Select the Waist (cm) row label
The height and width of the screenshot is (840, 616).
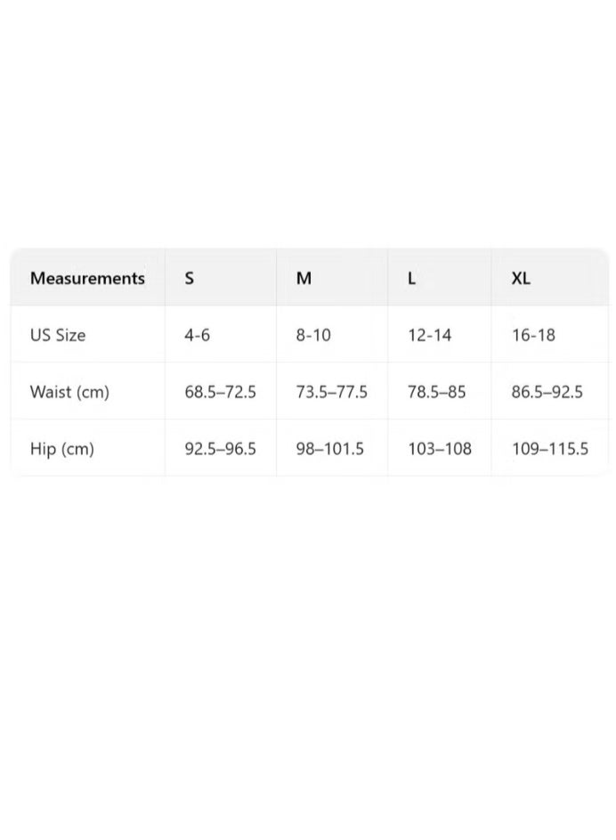tap(69, 392)
